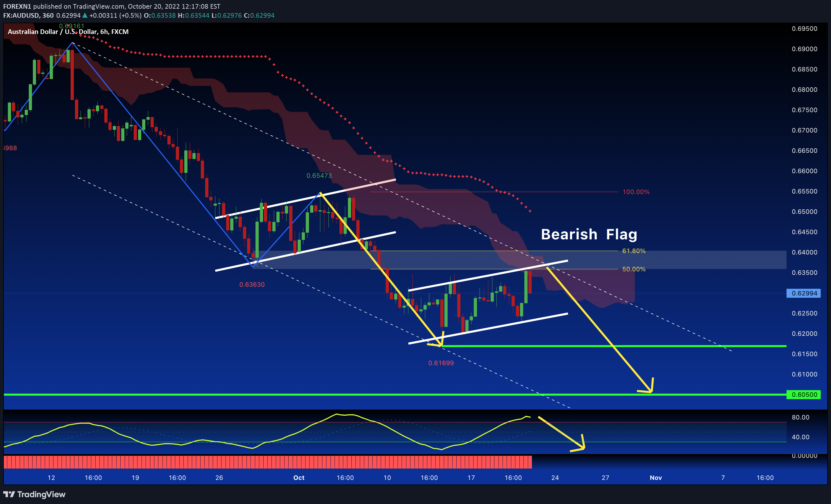Click the '12' date axis label
Screen dimensions: 831x504
51,478
